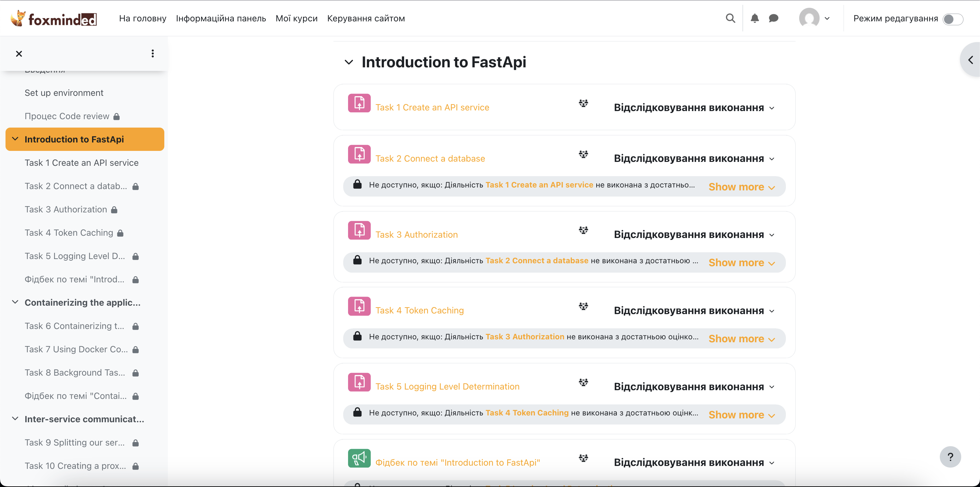
Task: Click group mode icon beside Task 3 Authorization
Action: [x=583, y=230]
